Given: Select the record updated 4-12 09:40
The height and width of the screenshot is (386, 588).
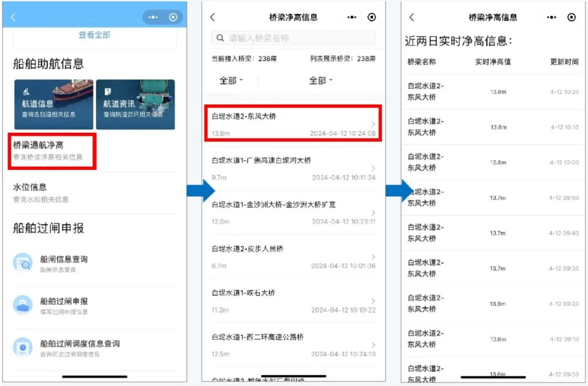Looking at the screenshot, I should tap(493, 233).
